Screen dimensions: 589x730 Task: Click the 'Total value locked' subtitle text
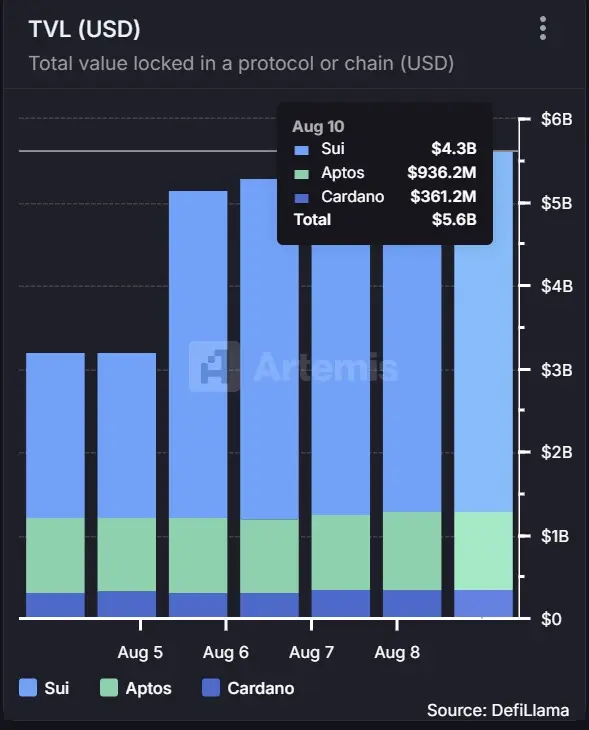coord(241,63)
